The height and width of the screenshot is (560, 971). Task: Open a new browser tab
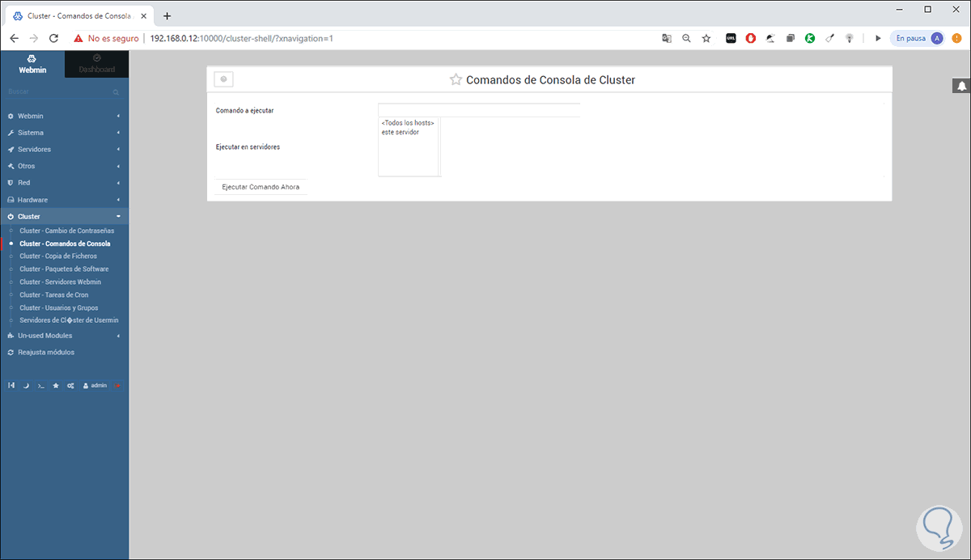point(167,15)
